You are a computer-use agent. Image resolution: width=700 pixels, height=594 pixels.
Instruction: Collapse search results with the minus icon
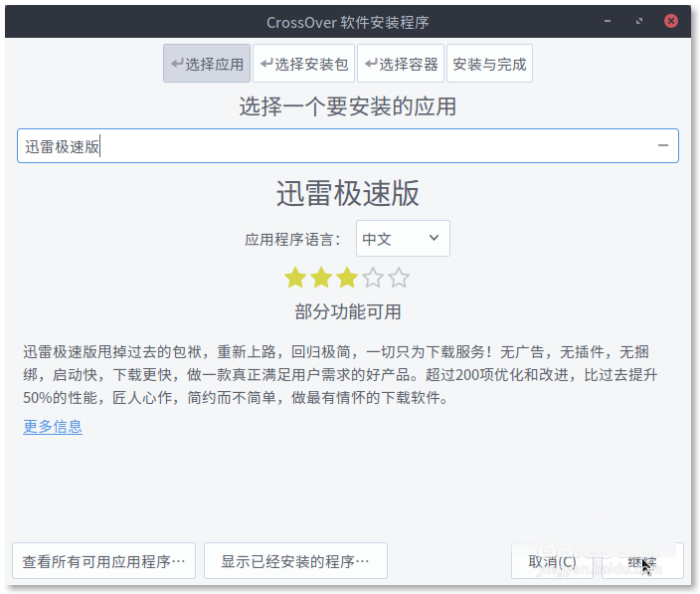click(663, 145)
